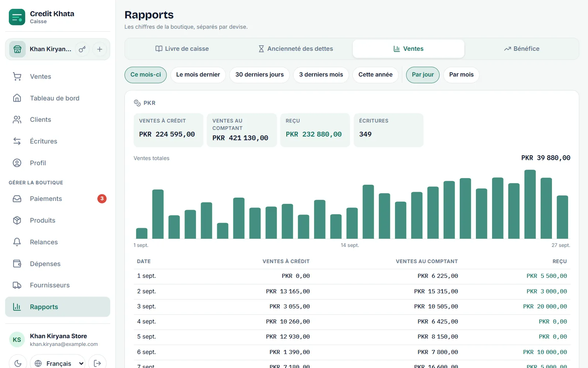Open Dépenses section
588x368 pixels.
pos(58,264)
